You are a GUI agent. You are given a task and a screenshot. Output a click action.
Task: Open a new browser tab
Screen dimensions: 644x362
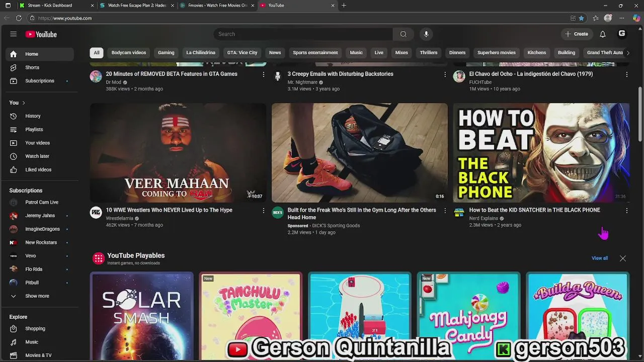pos(344,6)
